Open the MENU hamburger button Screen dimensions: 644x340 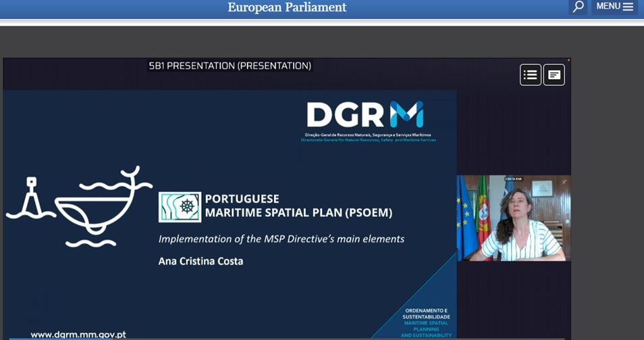click(614, 7)
